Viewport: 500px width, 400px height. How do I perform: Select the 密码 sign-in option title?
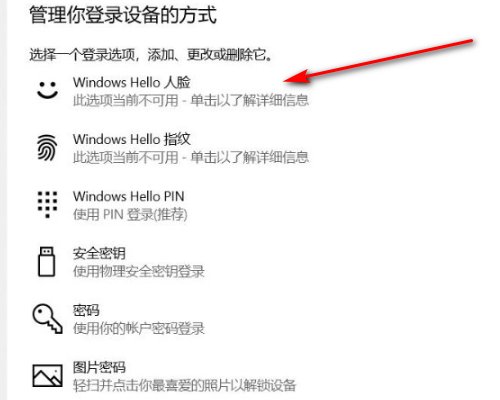86,311
